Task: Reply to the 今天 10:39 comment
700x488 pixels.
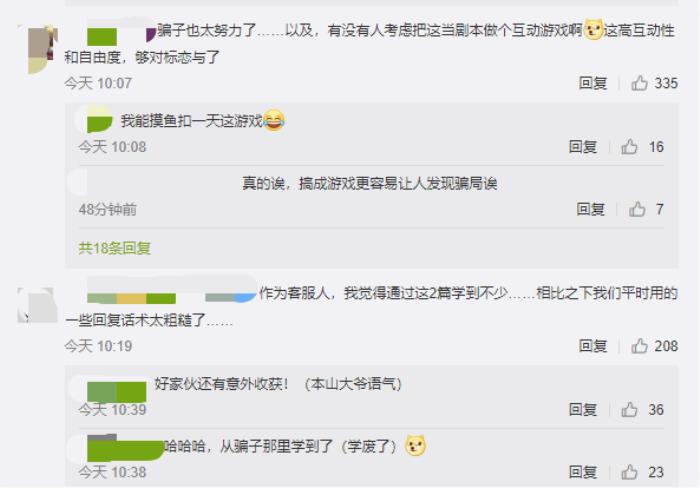Action: 583,409
